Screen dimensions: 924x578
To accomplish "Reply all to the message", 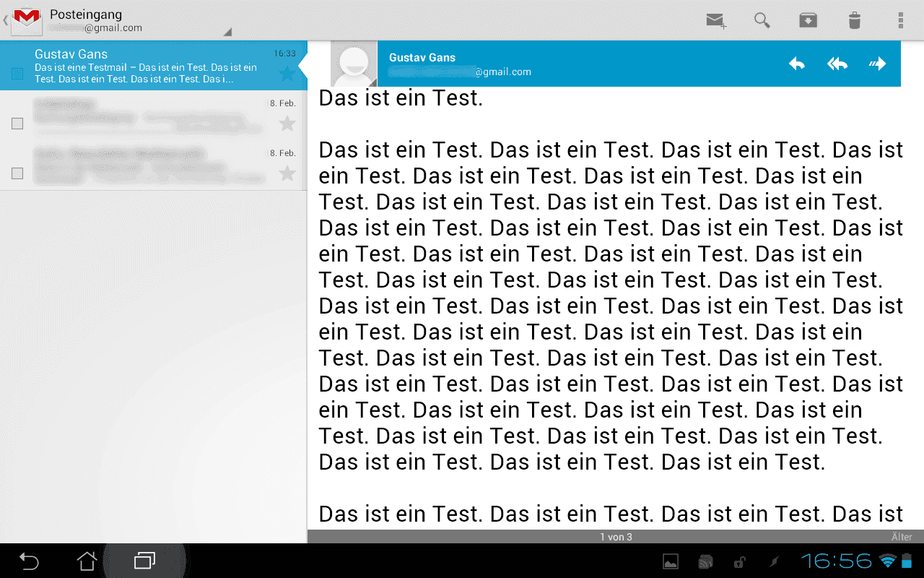I will [x=837, y=64].
